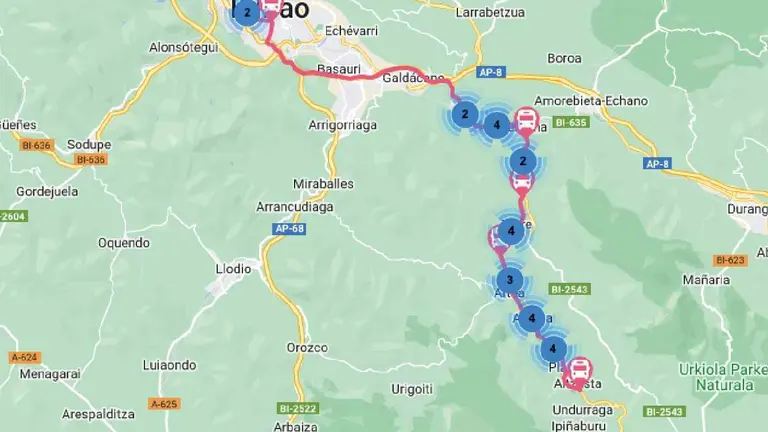Open cluster marker 2 above middle bus stop

[523, 161]
